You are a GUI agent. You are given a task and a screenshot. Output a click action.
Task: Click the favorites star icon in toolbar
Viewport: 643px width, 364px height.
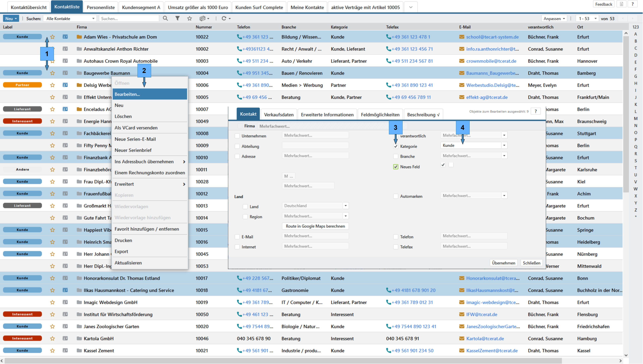(x=190, y=18)
